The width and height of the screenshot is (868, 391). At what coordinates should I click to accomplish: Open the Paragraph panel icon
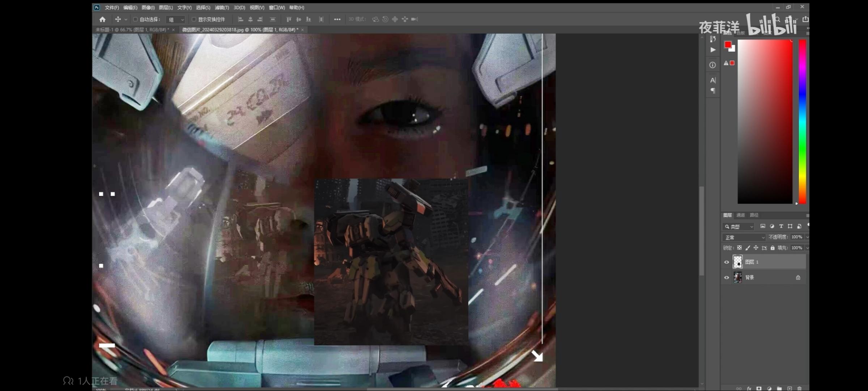[x=712, y=91]
